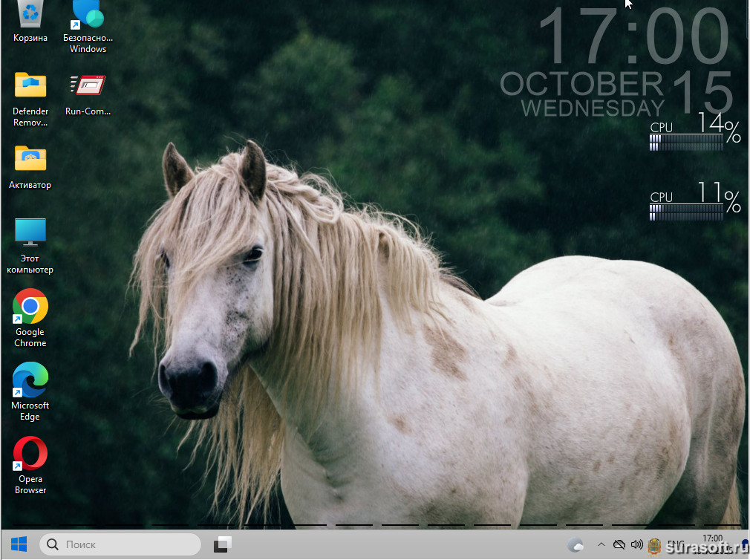Click the CPU meter showing 11%

pos(694,203)
